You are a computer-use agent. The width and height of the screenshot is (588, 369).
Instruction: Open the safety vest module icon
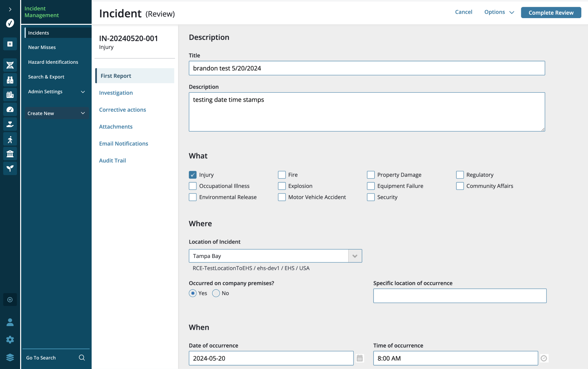[x=10, y=80]
